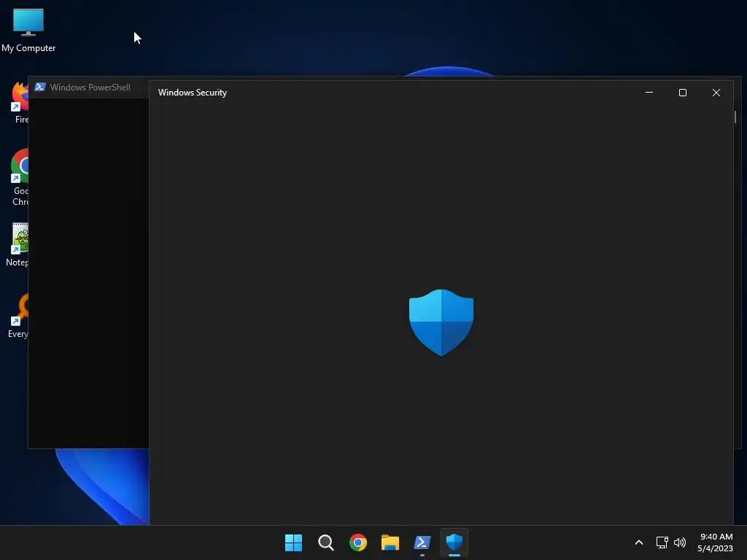Open taskbar Search
747x560 pixels.
tap(326, 542)
